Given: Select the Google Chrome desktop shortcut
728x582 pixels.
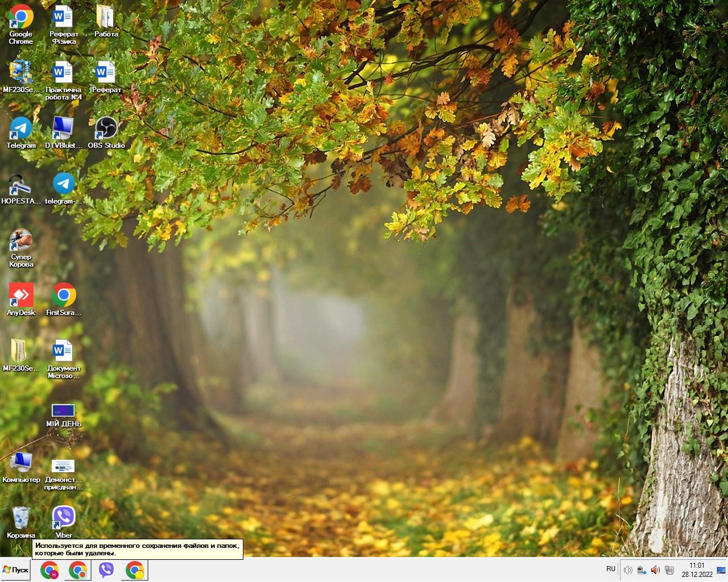Looking at the screenshot, I should click(x=21, y=25).
